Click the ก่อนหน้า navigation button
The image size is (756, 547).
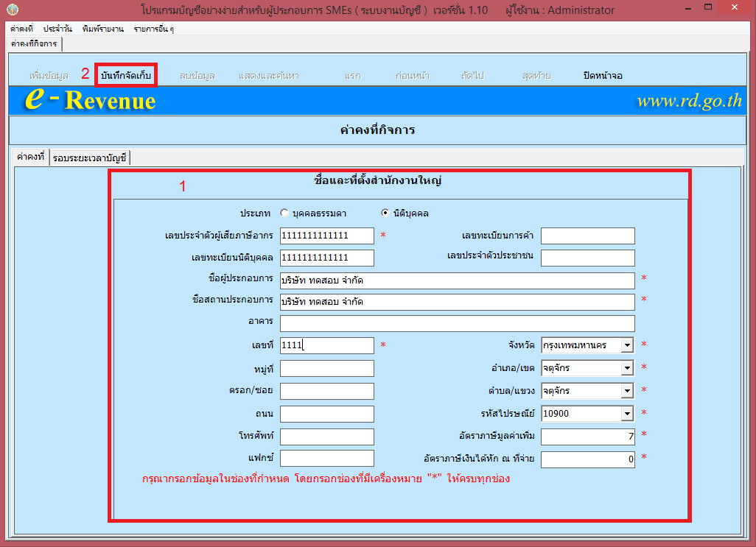412,76
